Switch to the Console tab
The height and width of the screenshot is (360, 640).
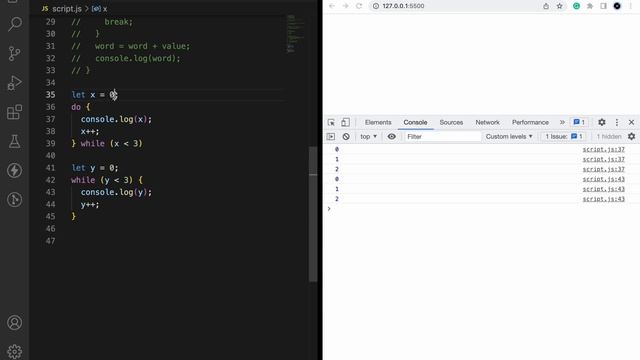click(x=415, y=122)
